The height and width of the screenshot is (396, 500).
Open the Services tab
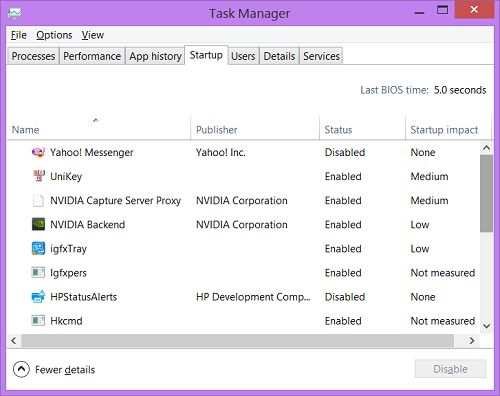pos(321,56)
